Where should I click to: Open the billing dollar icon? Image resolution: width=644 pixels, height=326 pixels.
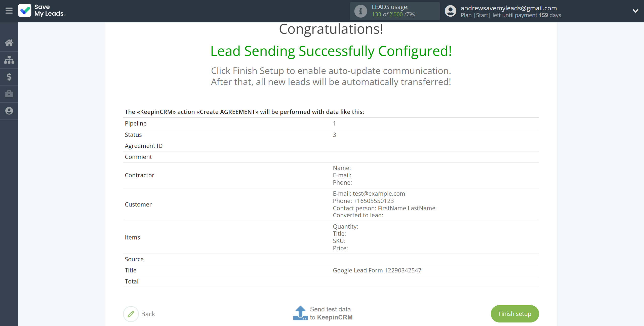click(9, 77)
